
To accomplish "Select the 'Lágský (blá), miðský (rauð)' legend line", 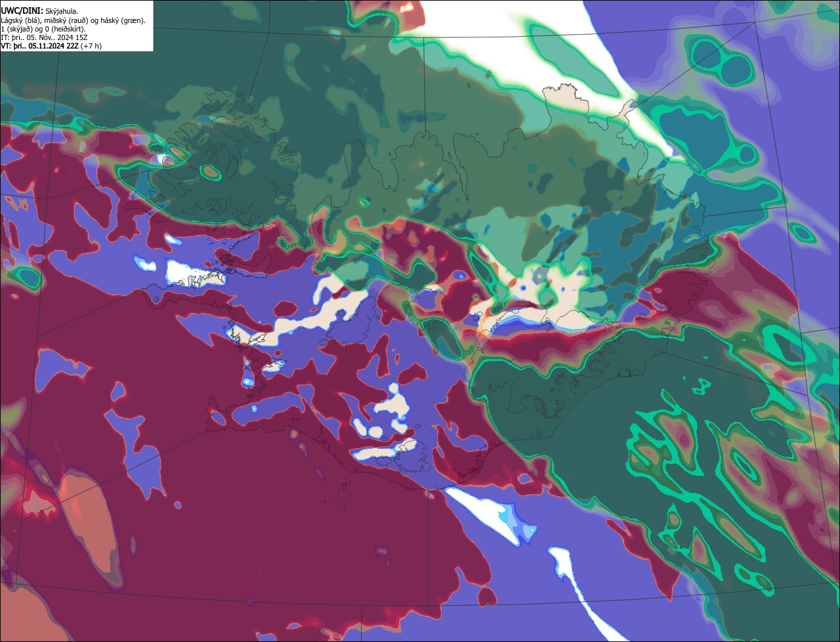I will pos(73,20).
